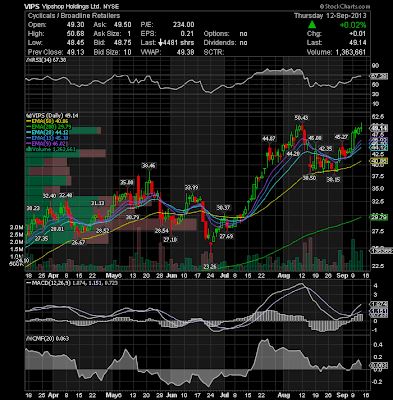The height and width of the screenshot is (400, 393).
Task: Click the VIPS (Daily) candlestick legend icon
Action: click(x=28, y=116)
